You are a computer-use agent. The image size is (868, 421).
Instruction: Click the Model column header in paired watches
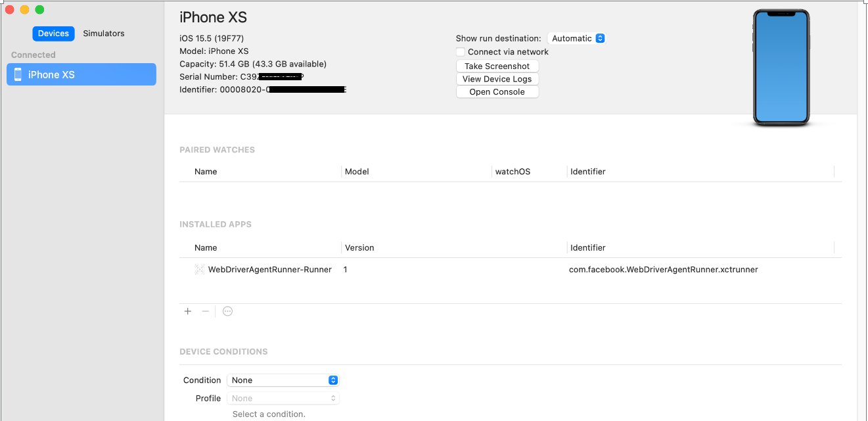[x=357, y=171]
